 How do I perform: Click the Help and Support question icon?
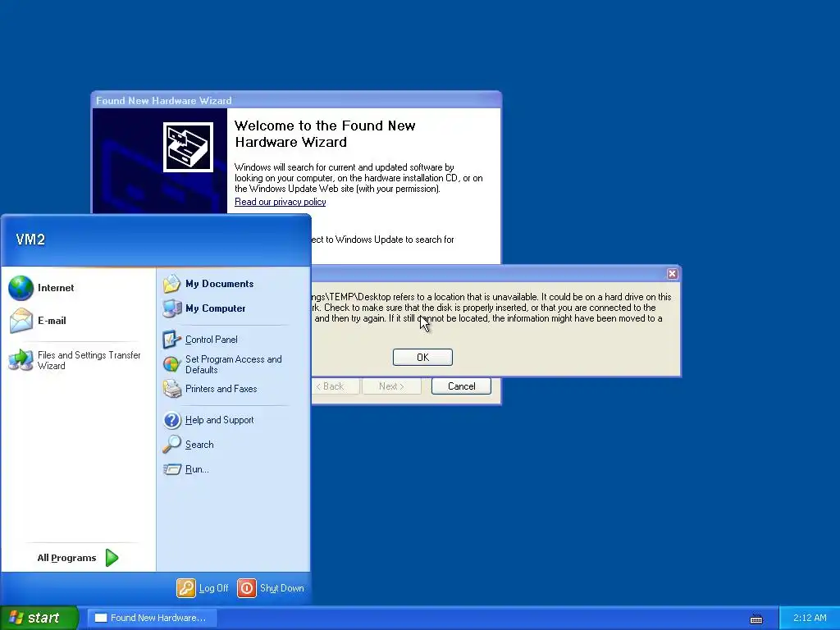172,420
